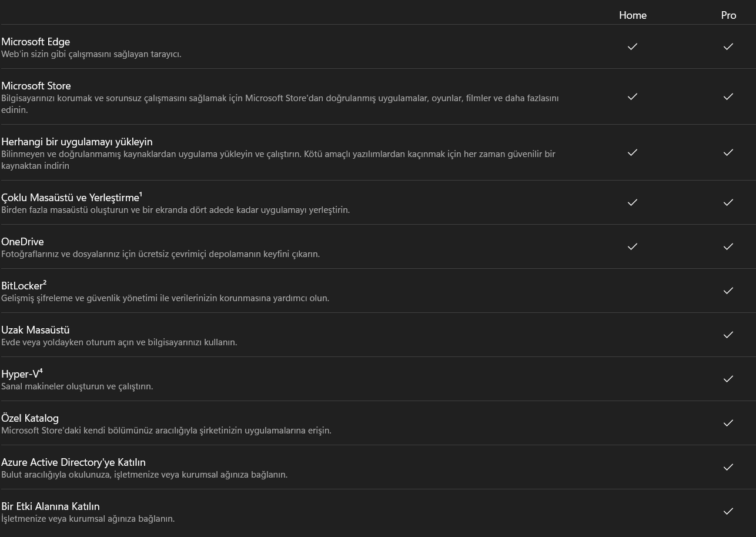756x537 pixels.
Task: Click the Pro checkmark for Azure Active Directory'ye Katılın
Action: [728, 467]
